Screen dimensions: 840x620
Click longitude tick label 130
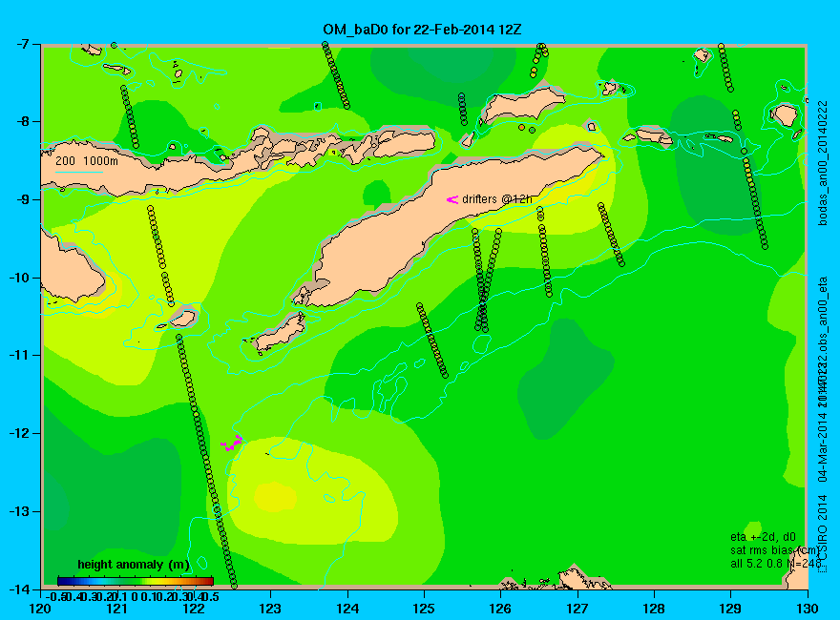pyautogui.click(x=808, y=609)
